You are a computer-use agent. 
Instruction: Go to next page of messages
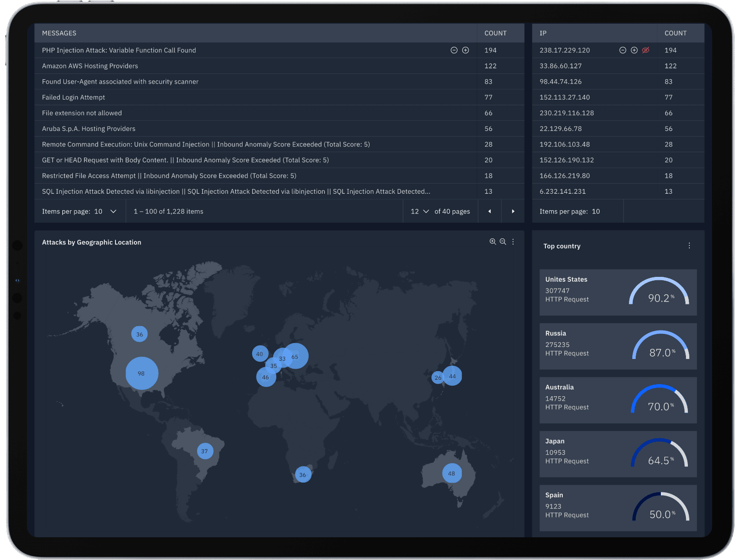pyautogui.click(x=513, y=211)
